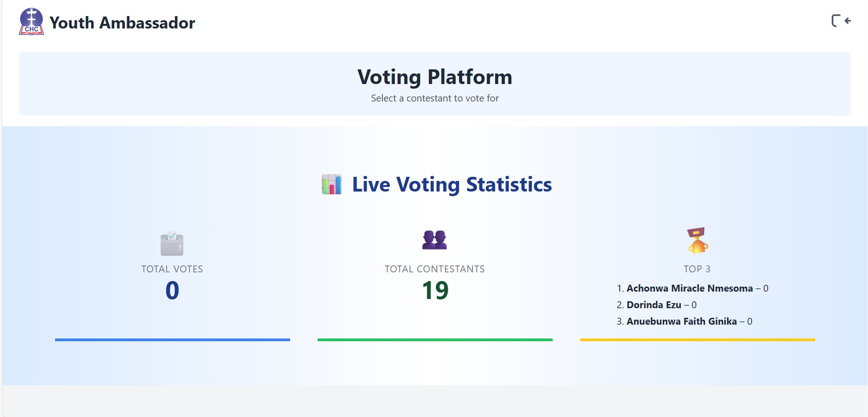Image resolution: width=868 pixels, height=417 pixels.
Task: Click the purple contestants people icon
Action: click(434, 240)
